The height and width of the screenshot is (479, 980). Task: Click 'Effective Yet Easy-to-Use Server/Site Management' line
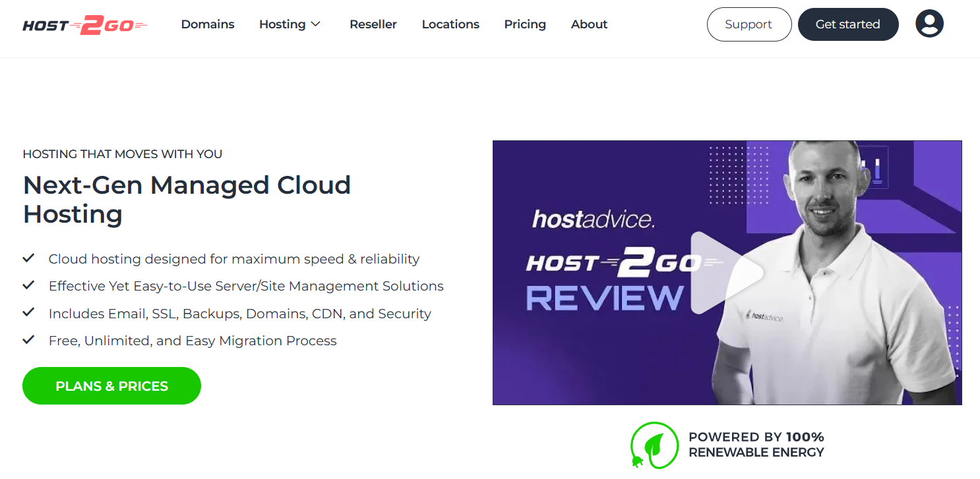point(246,286)
